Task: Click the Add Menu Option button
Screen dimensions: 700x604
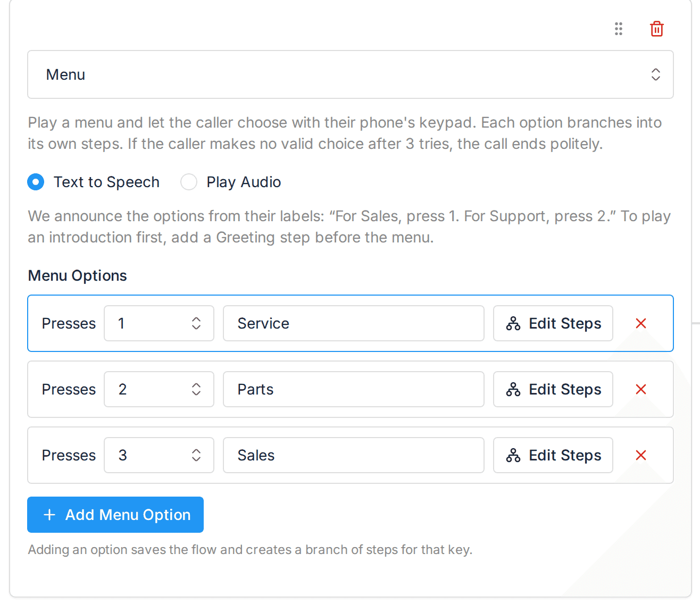Action: pos(115,515)
